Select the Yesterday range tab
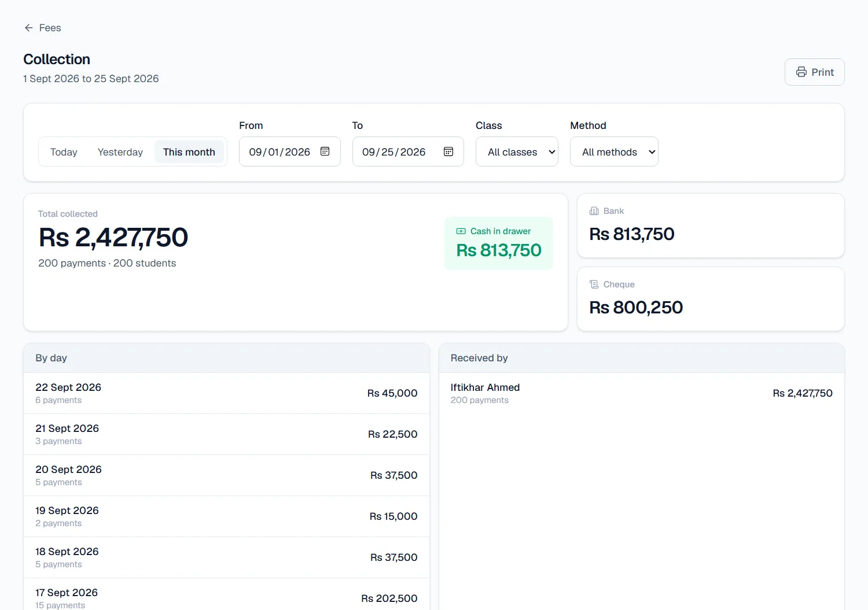 [x=120, y=152]
